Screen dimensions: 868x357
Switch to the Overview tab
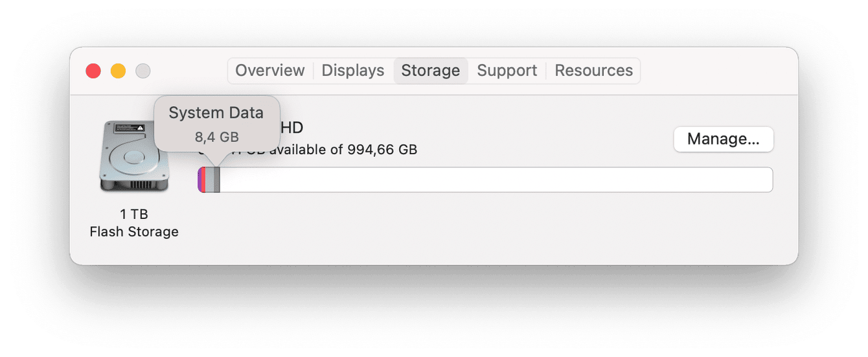pyautogui.click(x=269, y=71)
